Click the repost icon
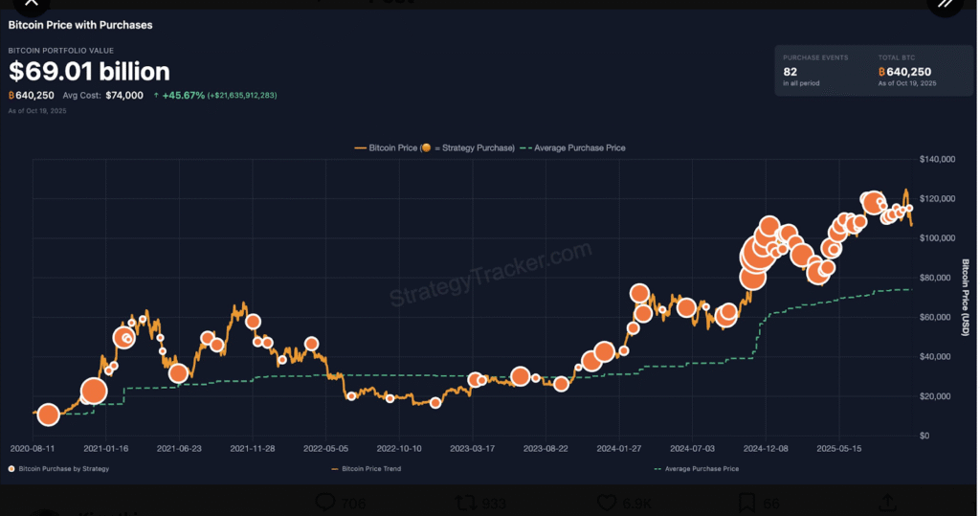The height and width of the screenshot is (516, 980). coord(466,503)
